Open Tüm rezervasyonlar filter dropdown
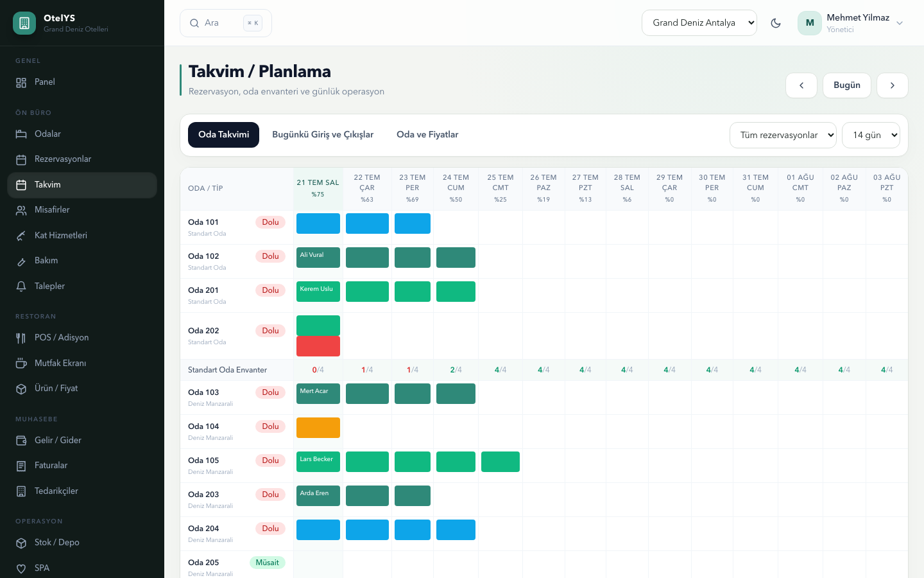 (783, 135)
